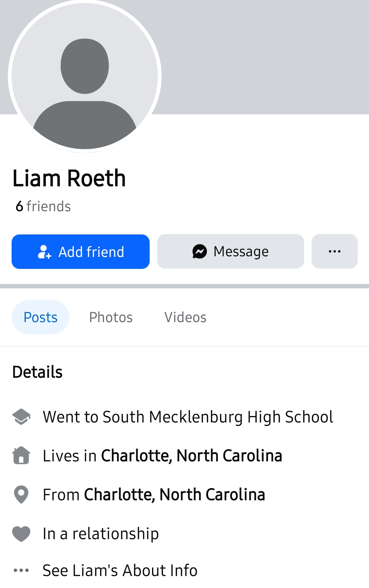The height and width of the screenshot is (588, 369).
Task: Open the Videos tab
Action: (x=186, y=317)
